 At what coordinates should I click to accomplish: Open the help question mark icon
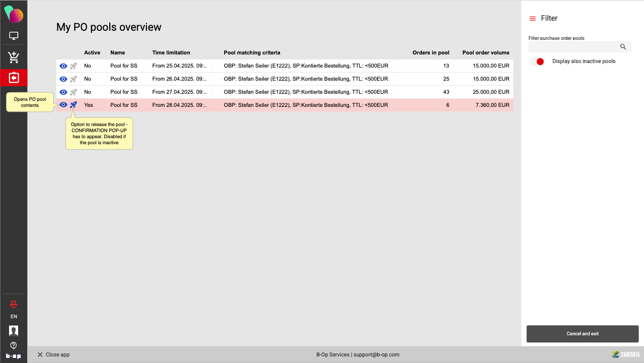[14, 345]
